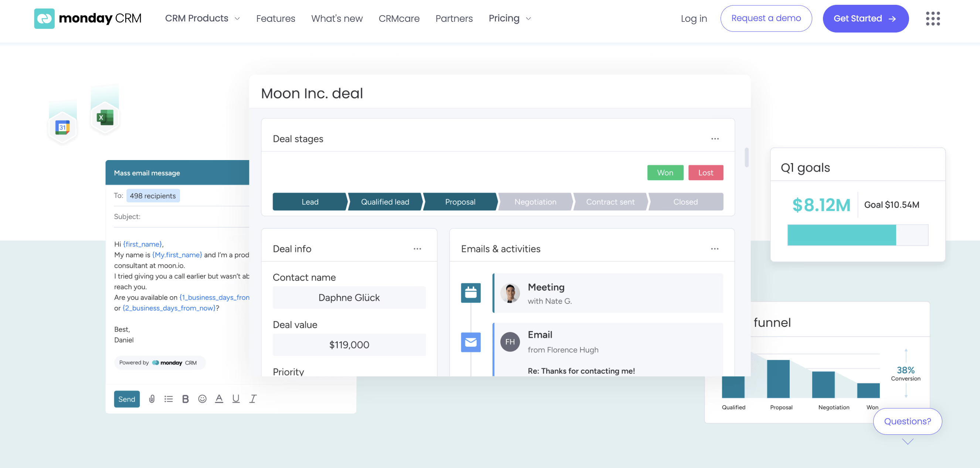Select the Qualified lead stage

pos(385,202)
